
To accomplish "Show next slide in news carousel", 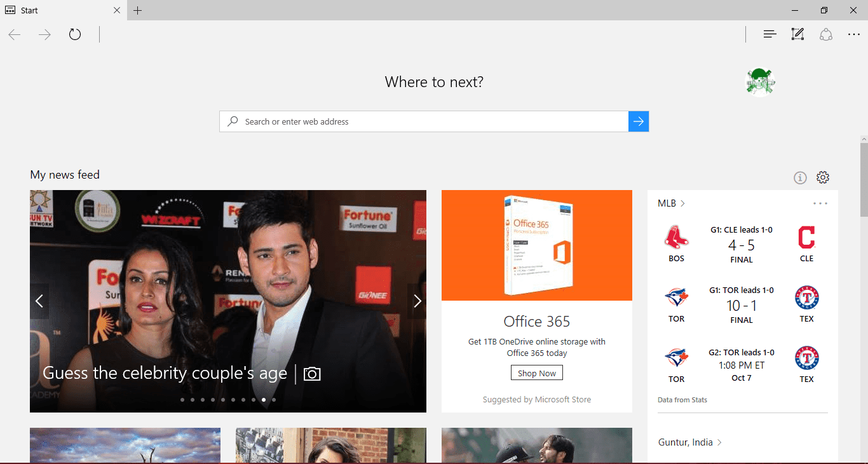I will click(417, 301).
